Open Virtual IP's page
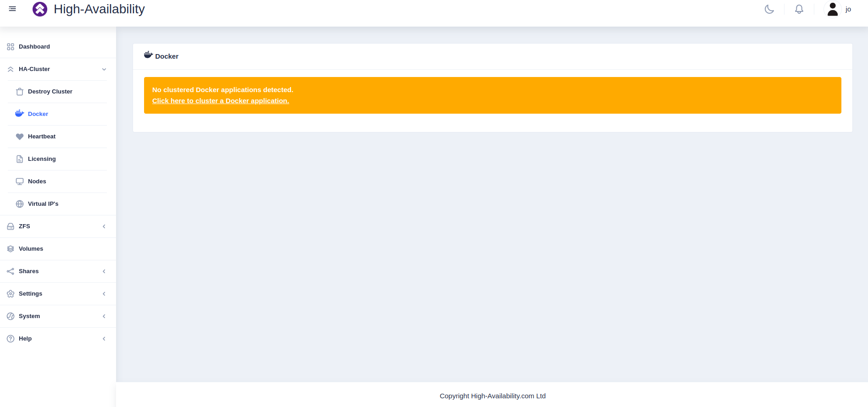Viewport: 868px width, 407px height. [x=43, y=204]
